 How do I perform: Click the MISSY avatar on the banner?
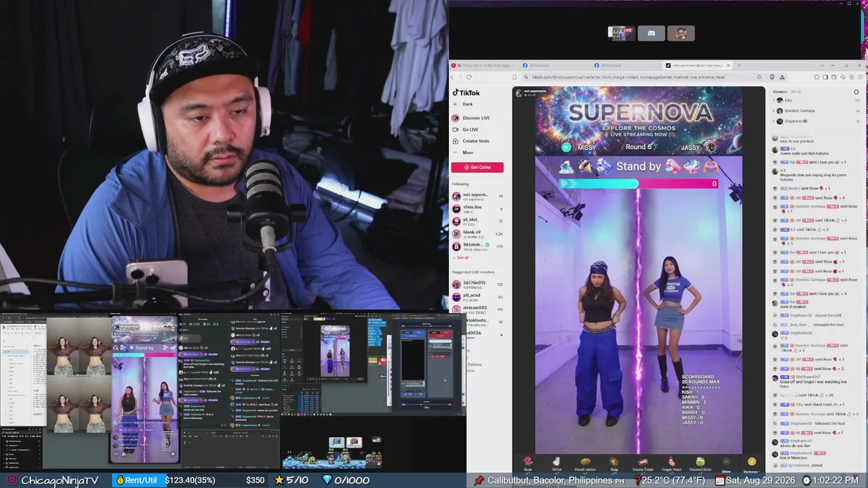click(566, 147)
